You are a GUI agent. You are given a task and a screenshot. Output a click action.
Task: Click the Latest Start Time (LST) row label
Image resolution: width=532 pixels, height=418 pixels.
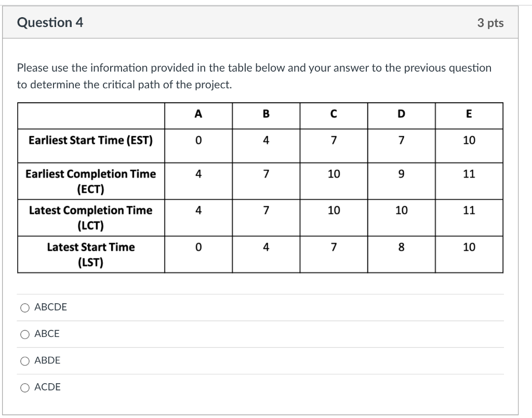(91, 254)
